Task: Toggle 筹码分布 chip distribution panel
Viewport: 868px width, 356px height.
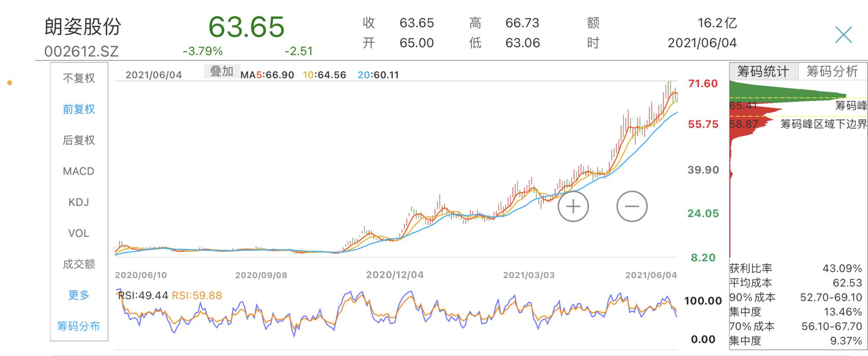Action: [x=79, y=326]
